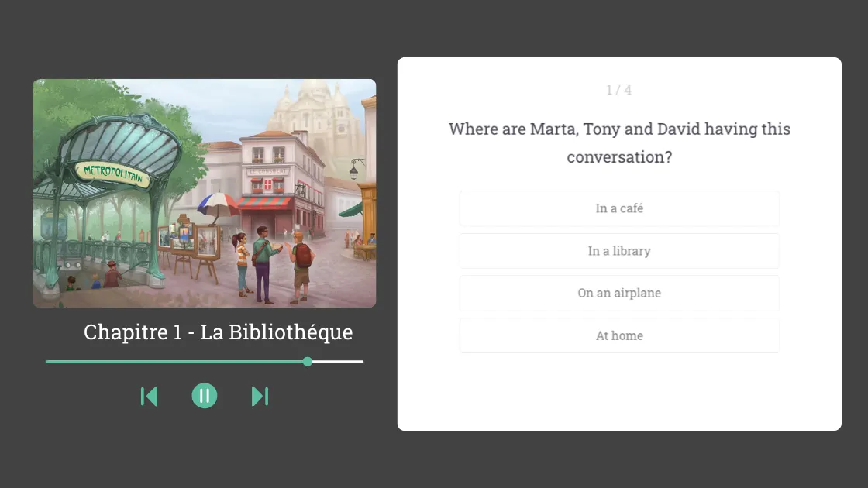Select the answer "In a library"
Screen dimensions: 868x488
(619, 250)
